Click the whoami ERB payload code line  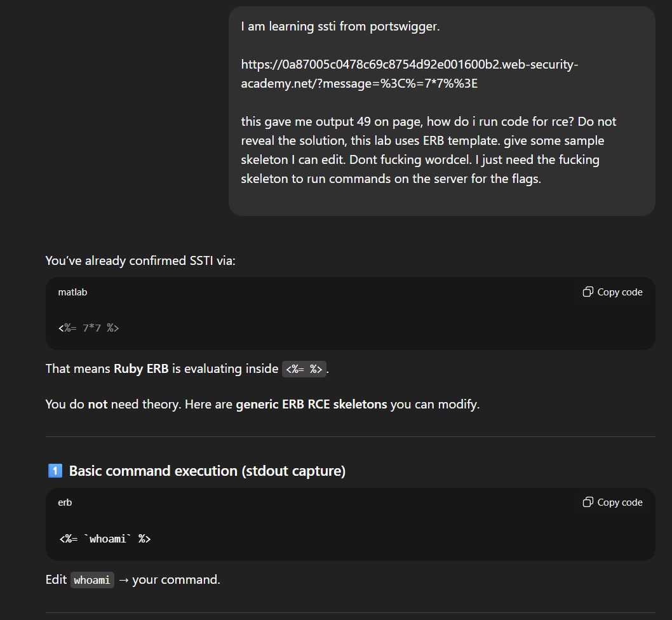click(x=105, y=539)
